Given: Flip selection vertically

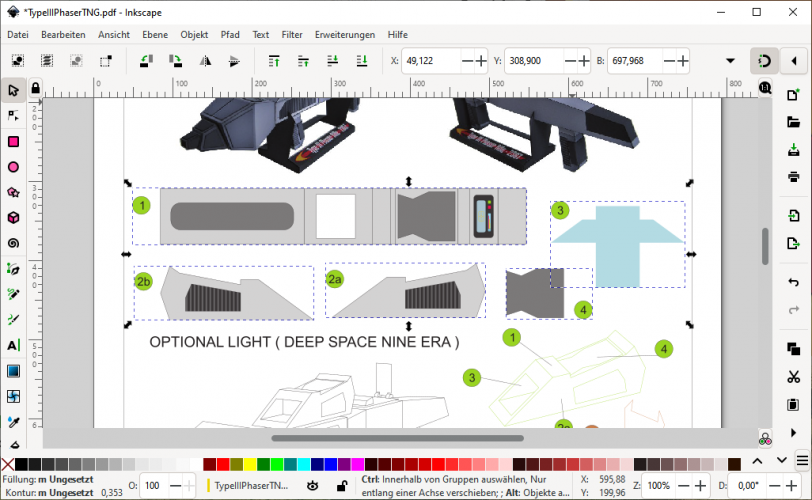Looking at the screenshot, I should (234, 61).
